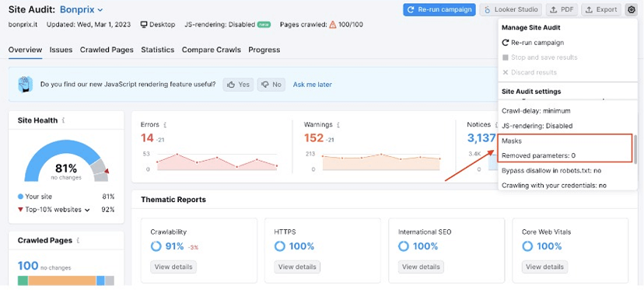Expand the Top-10% websites dropdown
Screen dimensions: 644x296
coord(57,210)
